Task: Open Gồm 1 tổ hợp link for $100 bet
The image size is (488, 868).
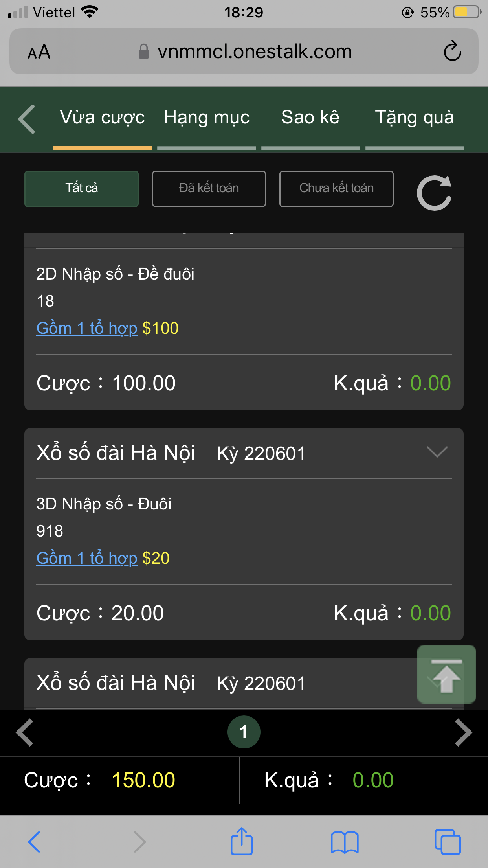Action: [87, 328]
